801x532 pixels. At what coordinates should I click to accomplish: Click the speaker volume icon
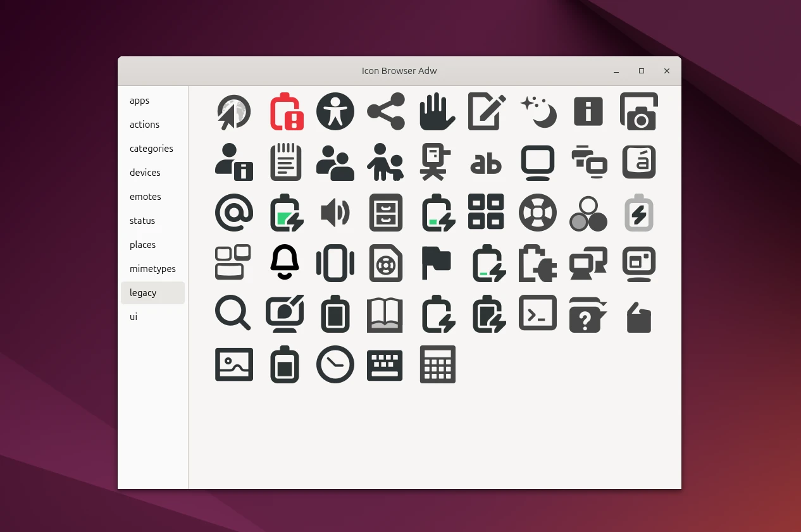(x=335, y=213)
